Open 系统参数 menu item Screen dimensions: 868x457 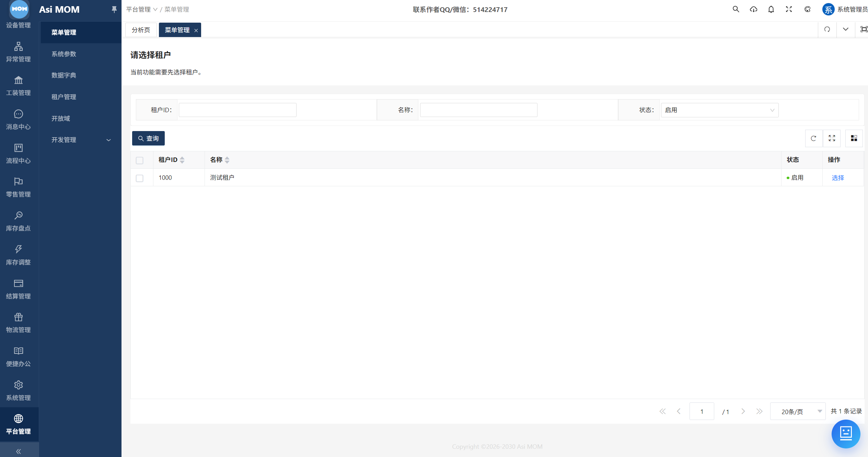click(81, 54)
